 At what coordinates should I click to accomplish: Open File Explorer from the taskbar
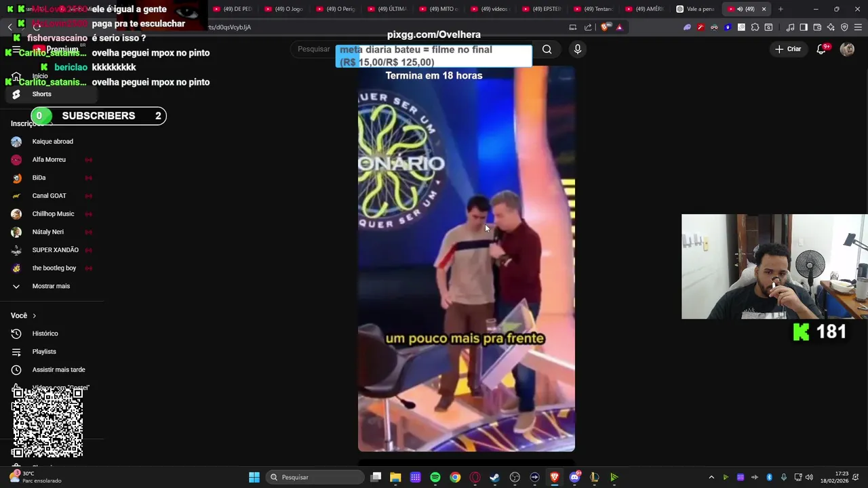tap(395, 477)
